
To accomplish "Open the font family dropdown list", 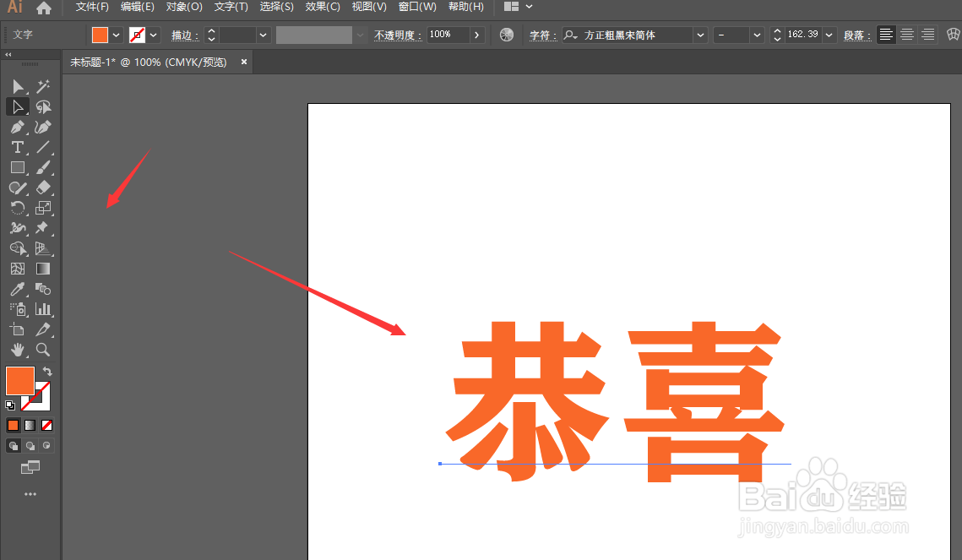I will click(700, 35).
